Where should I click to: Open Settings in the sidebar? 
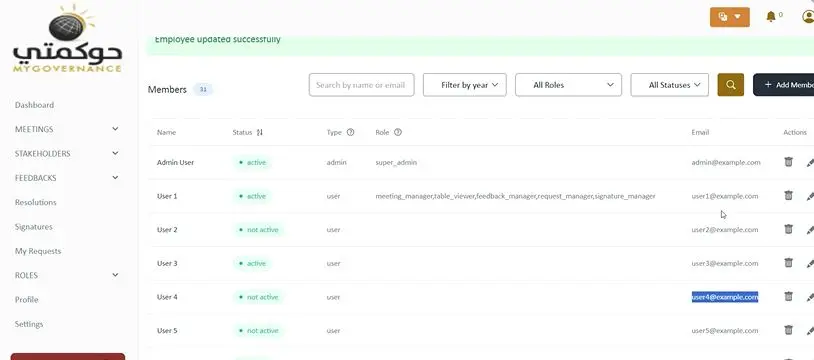tap(29, 324)
